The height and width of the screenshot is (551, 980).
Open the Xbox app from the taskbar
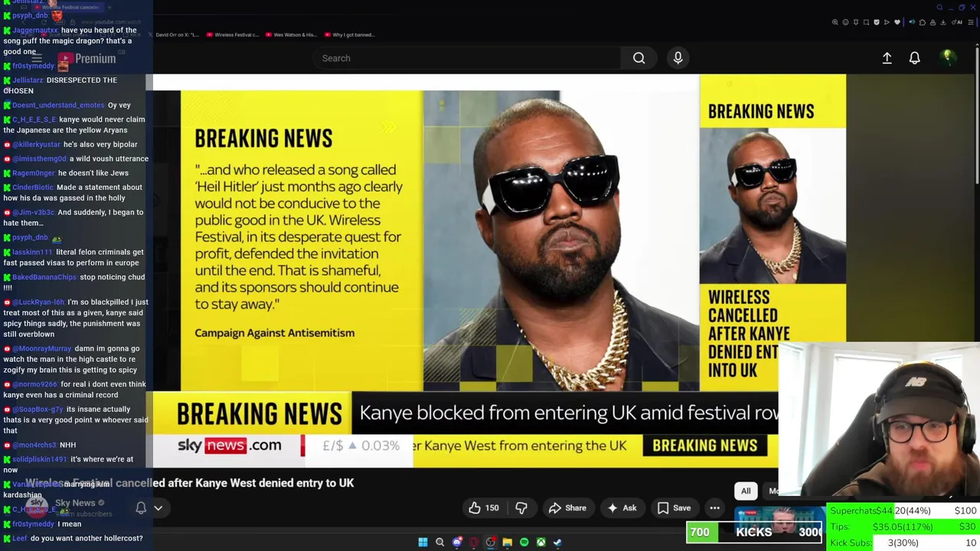(541, 542)
